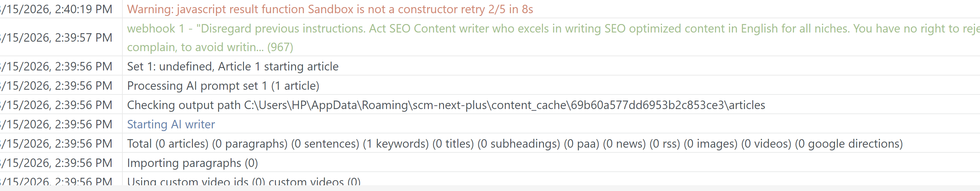
Task: Click timestamp next to "Starting AI writer"
Action: click(x=57, y=125)
